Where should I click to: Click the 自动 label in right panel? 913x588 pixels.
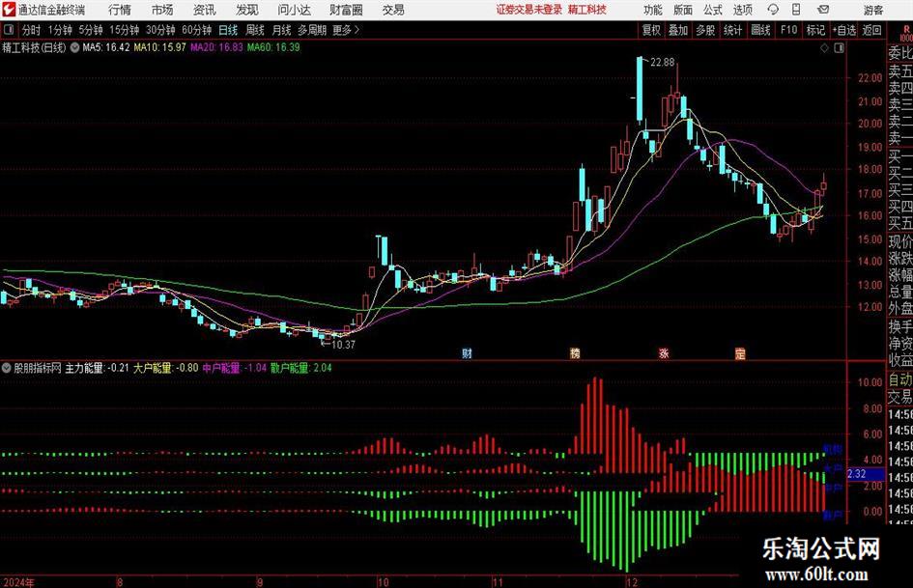[x=900, y=380]
